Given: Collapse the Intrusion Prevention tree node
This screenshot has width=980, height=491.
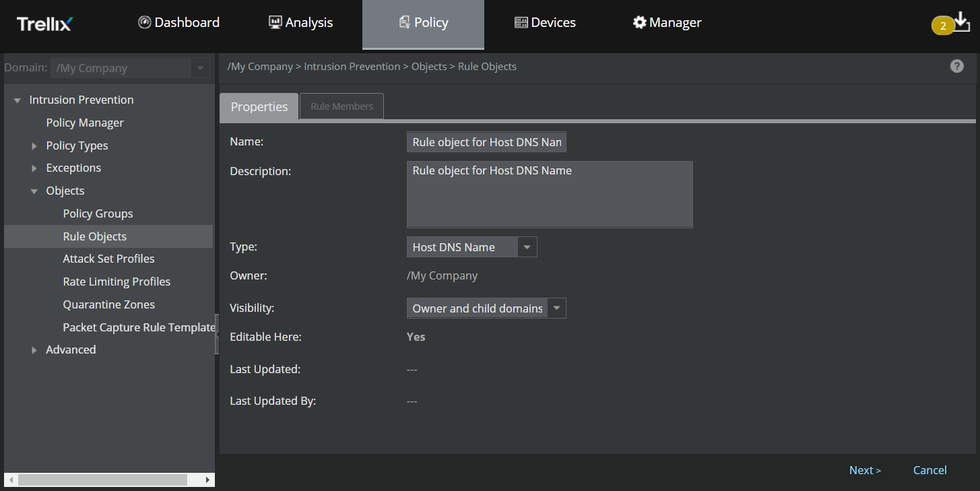Looking at the screenshot, I should click(x=18, y=100).
